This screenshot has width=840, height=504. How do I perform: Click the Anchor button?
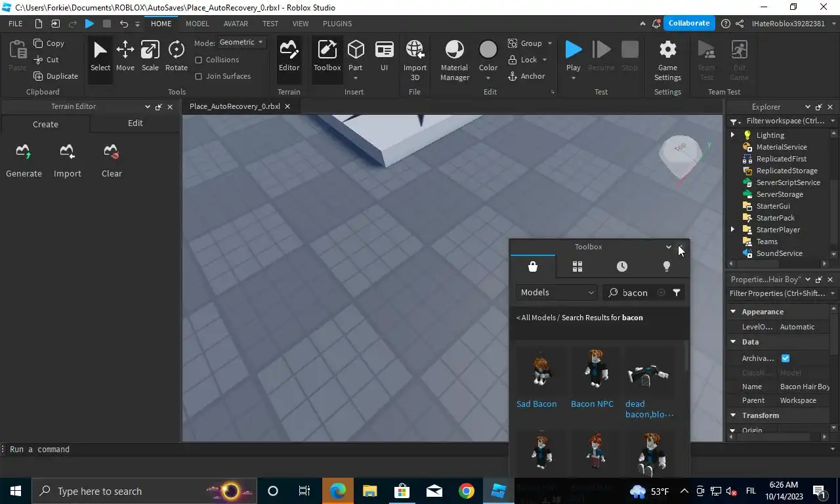[526, 76]
